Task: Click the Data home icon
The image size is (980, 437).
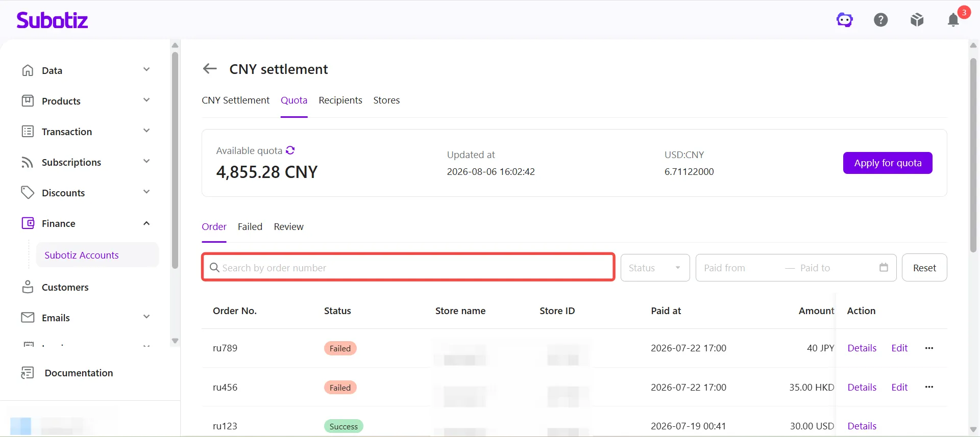Action: click(28, 70)
